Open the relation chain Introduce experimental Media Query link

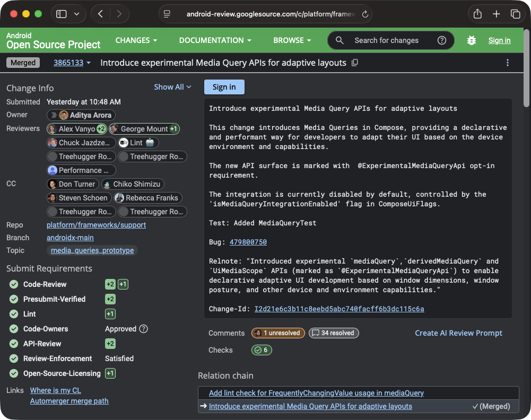(x=310, y=406)
